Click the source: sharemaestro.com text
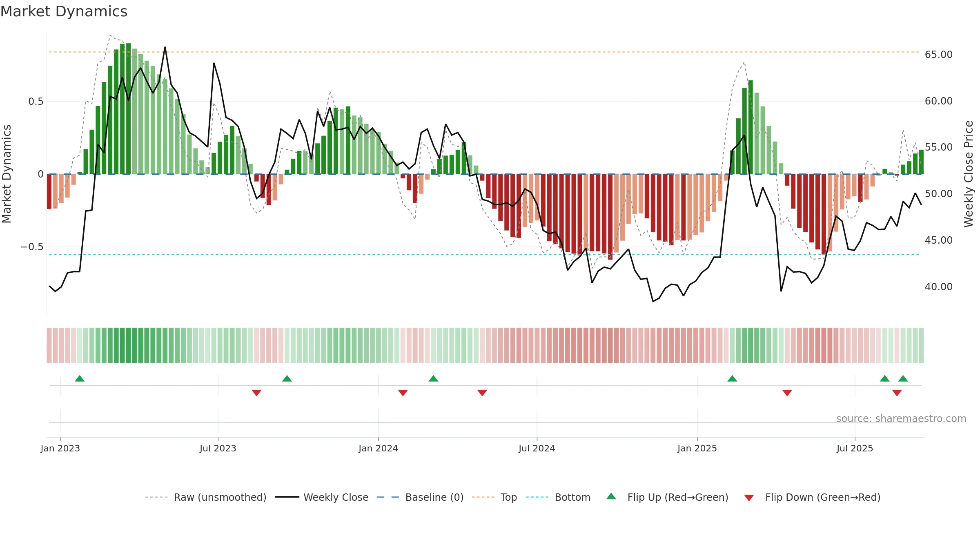 coord(901,418)
